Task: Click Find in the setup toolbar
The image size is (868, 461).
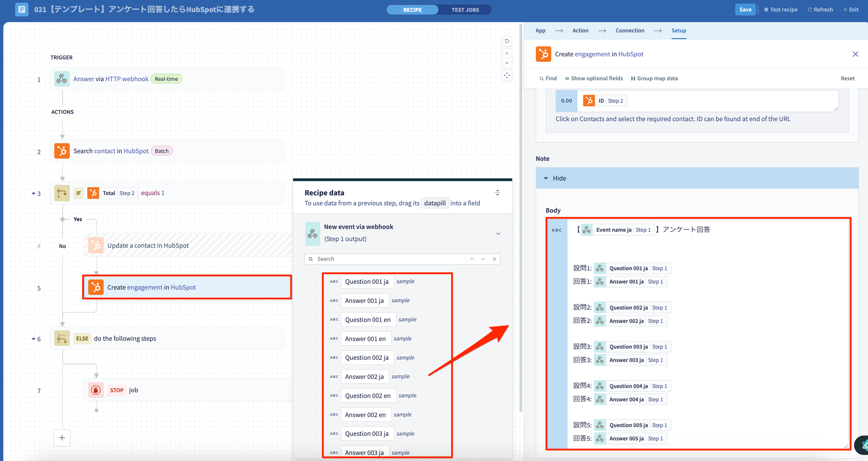Action: click(x=548, y=78)
